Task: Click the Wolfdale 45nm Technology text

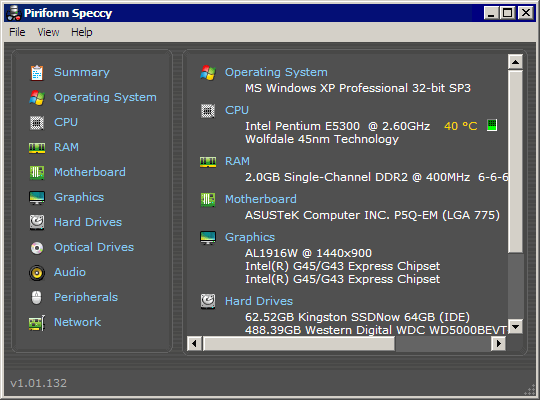Action: pyautogui.click(x=322, y=139)
